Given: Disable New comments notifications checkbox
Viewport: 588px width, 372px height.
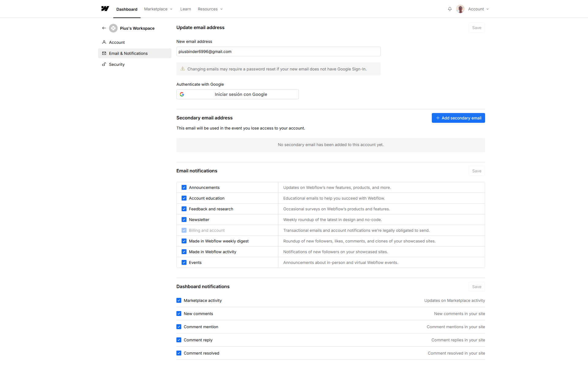Looking at the screenshot, I should [x=179, y=314].
